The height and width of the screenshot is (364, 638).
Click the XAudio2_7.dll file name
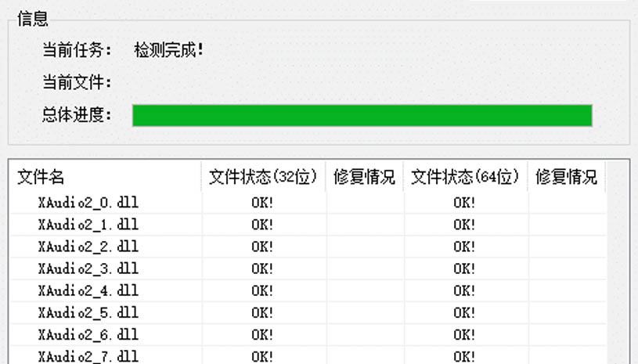pyautogui.click(x=88, y=356)
